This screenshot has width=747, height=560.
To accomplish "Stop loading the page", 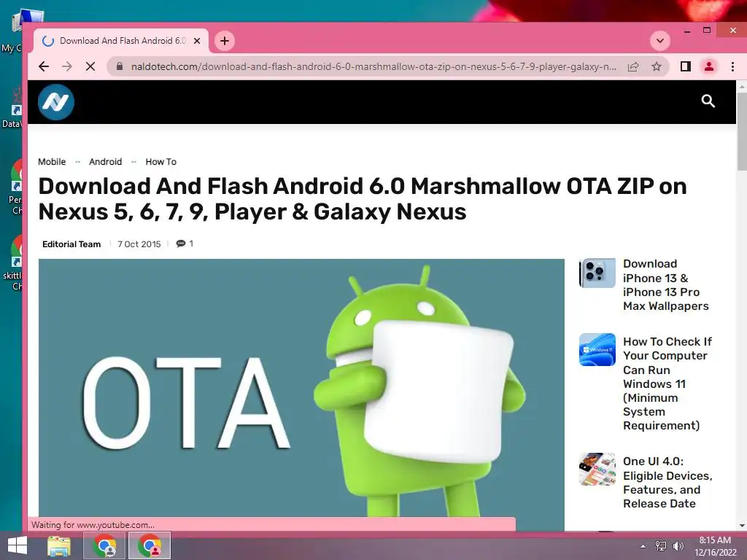I will click(x=90, y=66).
